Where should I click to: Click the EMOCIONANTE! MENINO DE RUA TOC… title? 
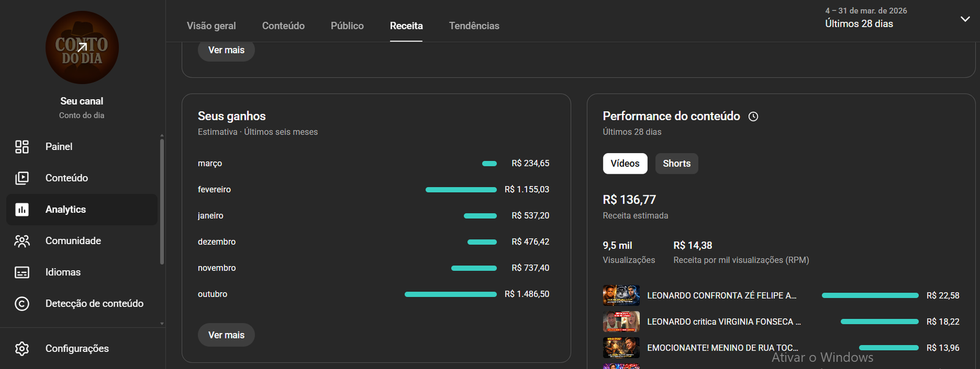723,348
